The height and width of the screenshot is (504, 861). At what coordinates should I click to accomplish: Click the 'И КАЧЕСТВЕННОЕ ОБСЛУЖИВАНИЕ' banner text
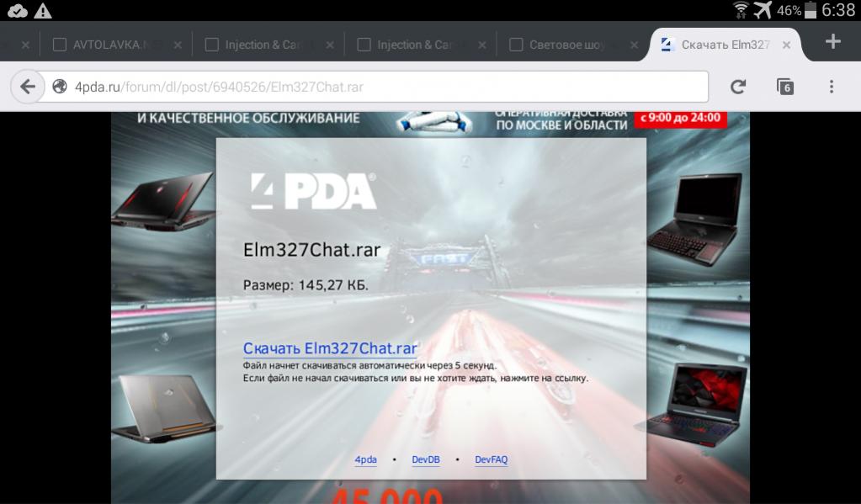[248, 118]
